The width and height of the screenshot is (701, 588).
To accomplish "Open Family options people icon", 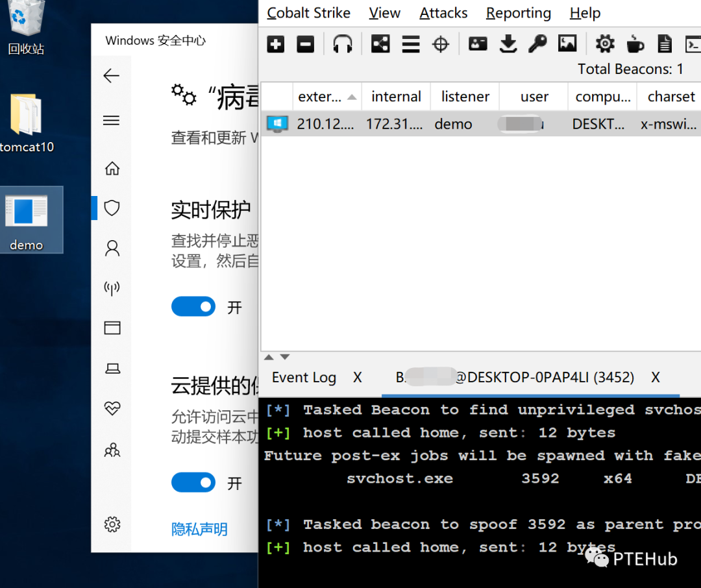I will point(112,449).
